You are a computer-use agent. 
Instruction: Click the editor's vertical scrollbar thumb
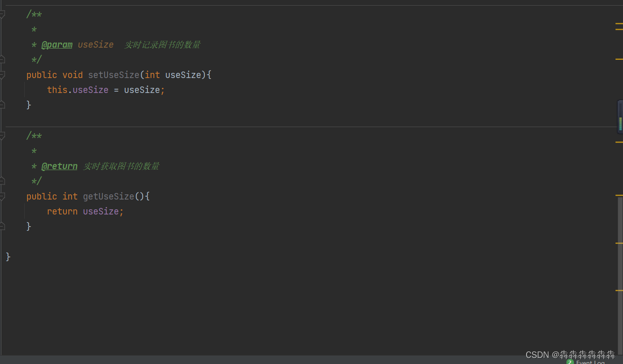(620, 276)
